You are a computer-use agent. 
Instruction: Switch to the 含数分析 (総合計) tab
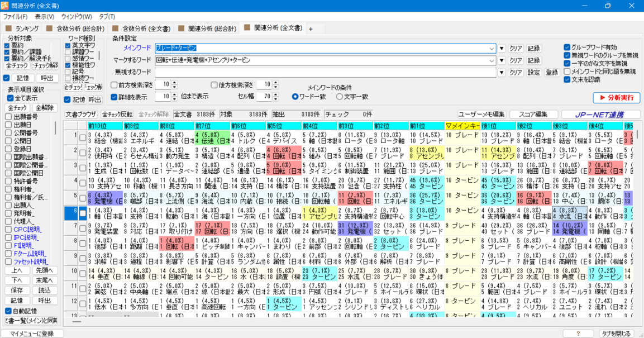(x=76, y=28)
